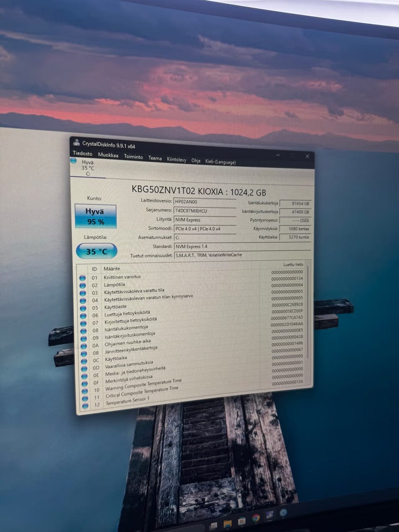This screenshot has width=399, height=532.
Task: Click status dot for Warning Composite Temperature Time
Action: 85,391
